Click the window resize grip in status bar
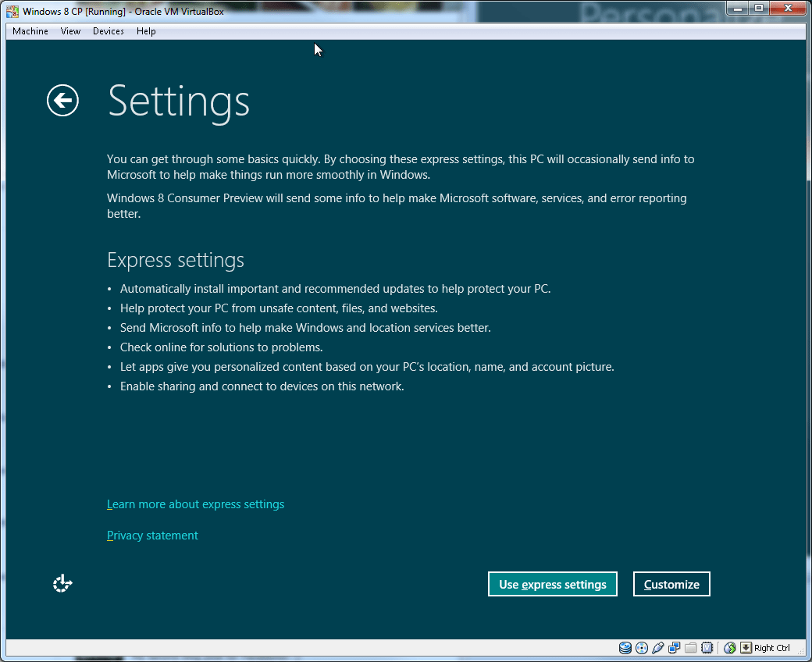The height and width of the screenshot is (662, 812). pyautogui.click(x=801, y=650)
